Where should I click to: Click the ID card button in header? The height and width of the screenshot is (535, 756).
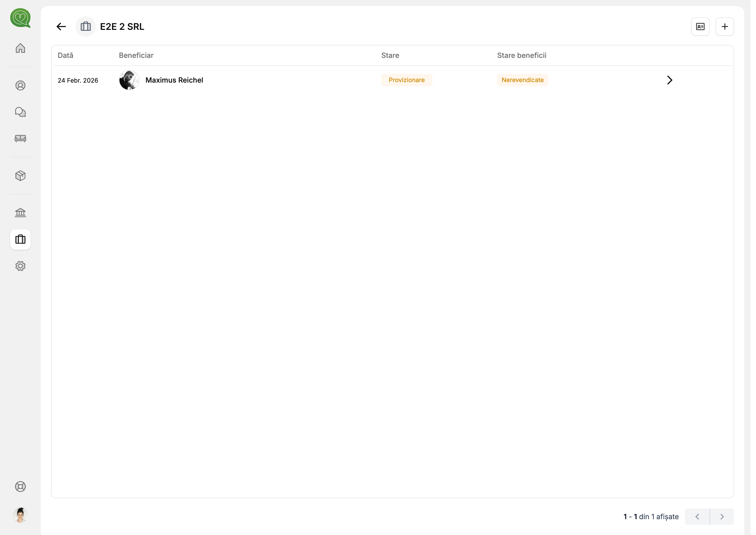[700, 27]
